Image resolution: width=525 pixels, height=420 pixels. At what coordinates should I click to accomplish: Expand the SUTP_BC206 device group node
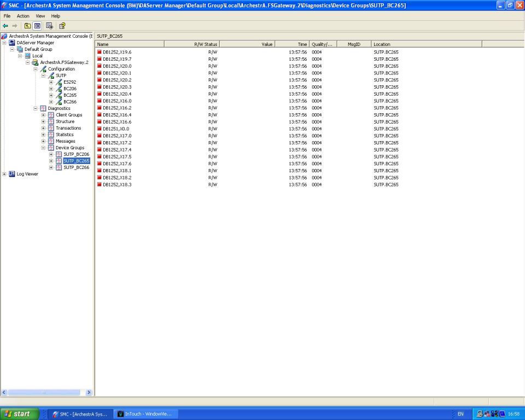click(51, 154)
